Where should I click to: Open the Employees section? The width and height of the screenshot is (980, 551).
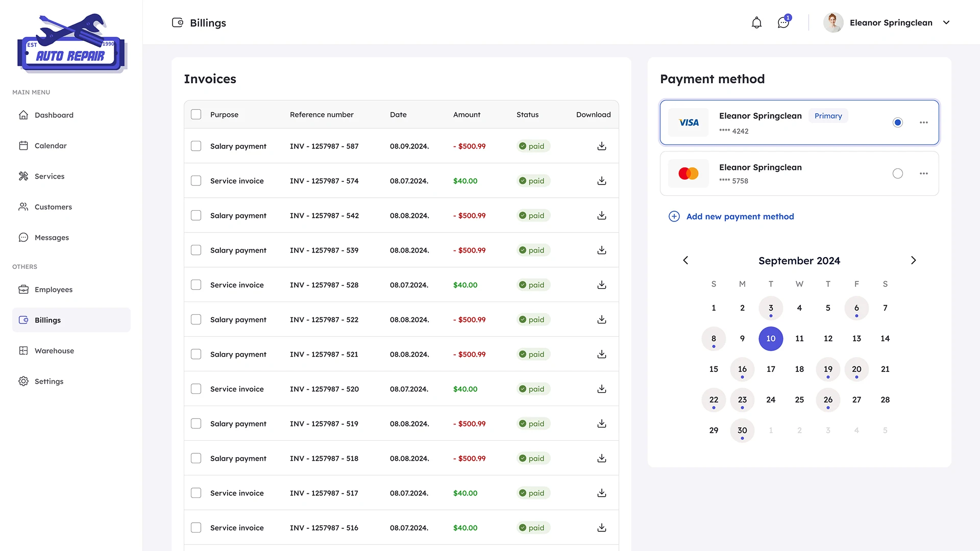53,289
